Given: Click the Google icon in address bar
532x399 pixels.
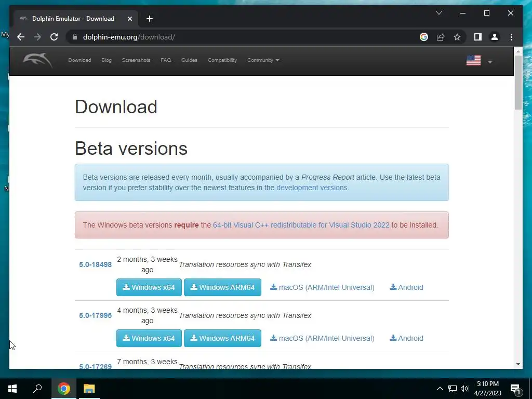Looking at the screenshot, I should (x=424, y=37).
